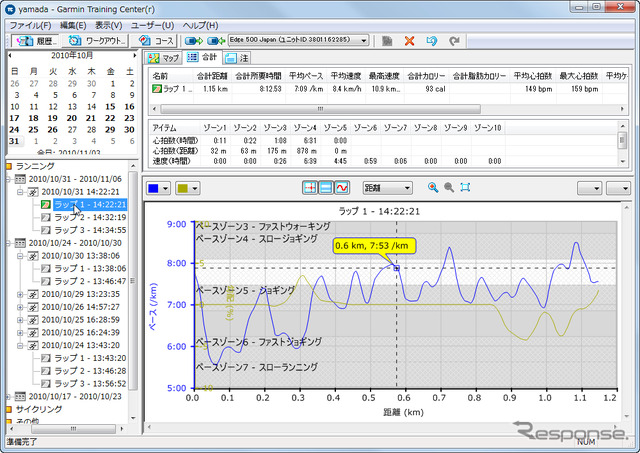Open the Workout (ワークアウト) view button
640x453 pixels.
97,40
